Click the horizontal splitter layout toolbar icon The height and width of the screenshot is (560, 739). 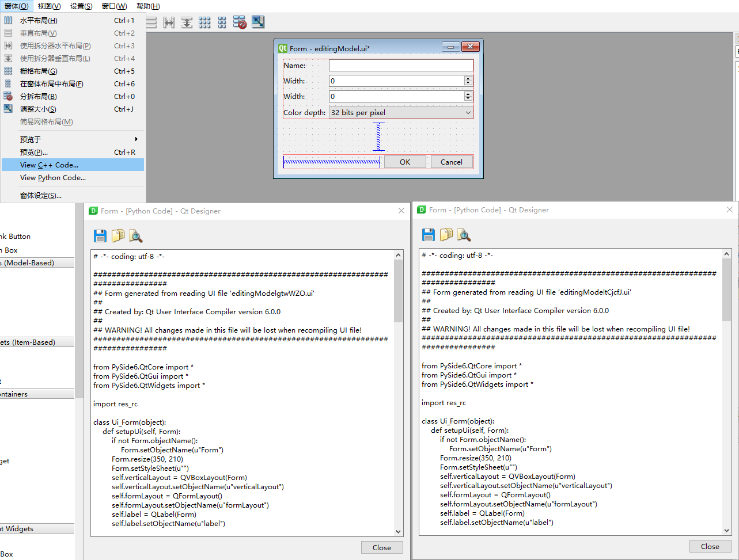168,22
